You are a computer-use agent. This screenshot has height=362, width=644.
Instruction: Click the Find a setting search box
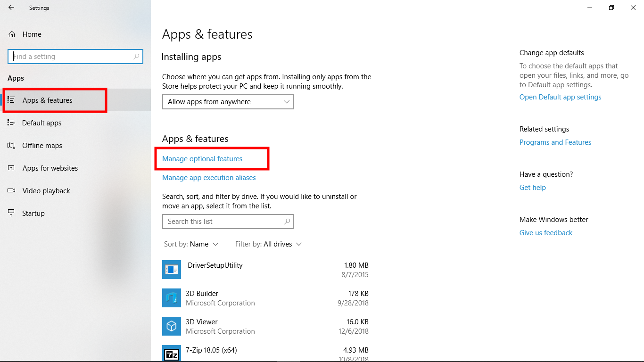pyautogui.click(x=75, y=56)
